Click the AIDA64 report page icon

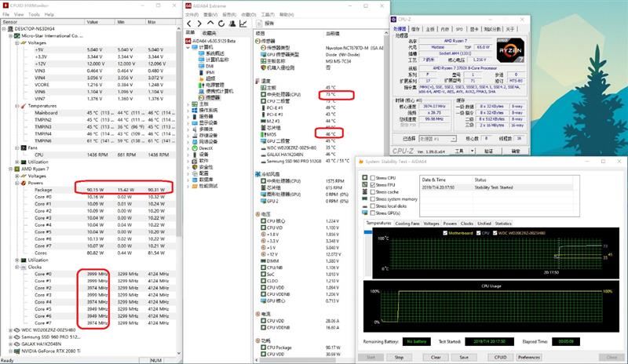point(260,24)
